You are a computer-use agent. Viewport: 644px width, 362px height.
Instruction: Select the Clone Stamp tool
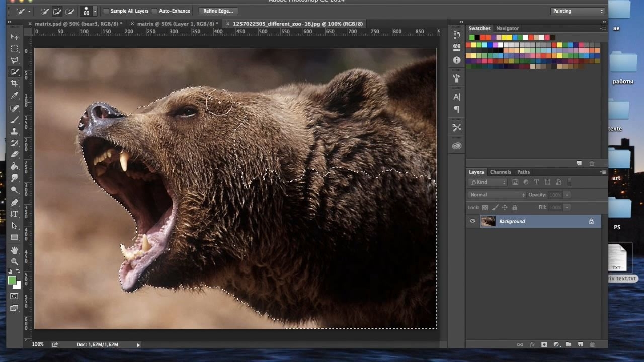point(14,131)
